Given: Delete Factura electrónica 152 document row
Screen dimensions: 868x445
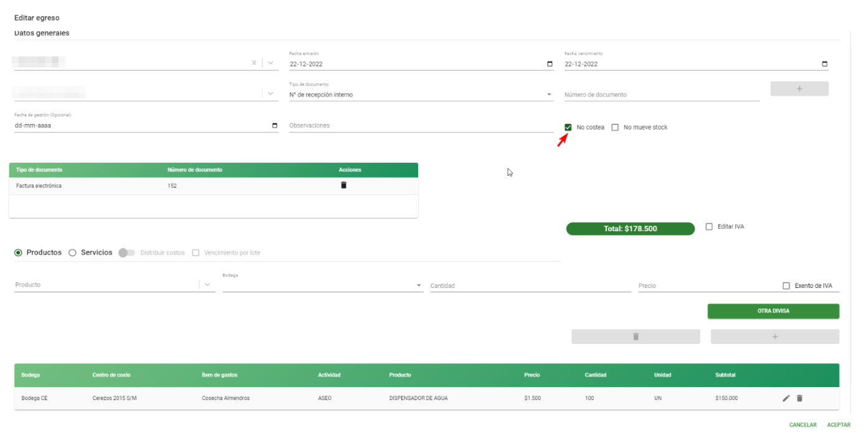Looking at the screenshot, I should coord(343,185).
